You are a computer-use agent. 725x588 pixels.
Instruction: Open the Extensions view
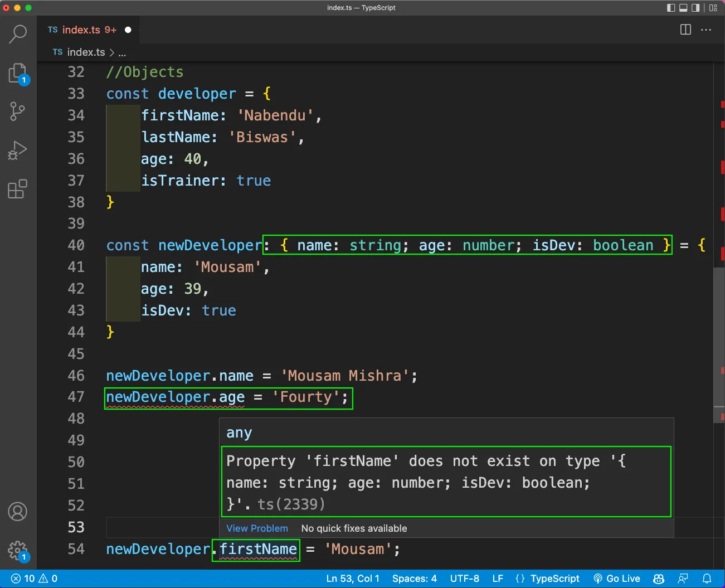point(18,189)
